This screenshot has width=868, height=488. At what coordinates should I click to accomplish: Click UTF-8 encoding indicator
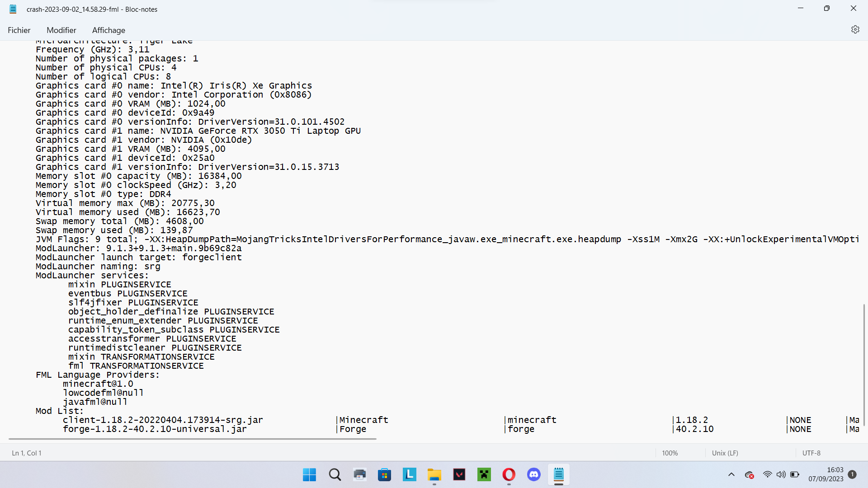811,453
